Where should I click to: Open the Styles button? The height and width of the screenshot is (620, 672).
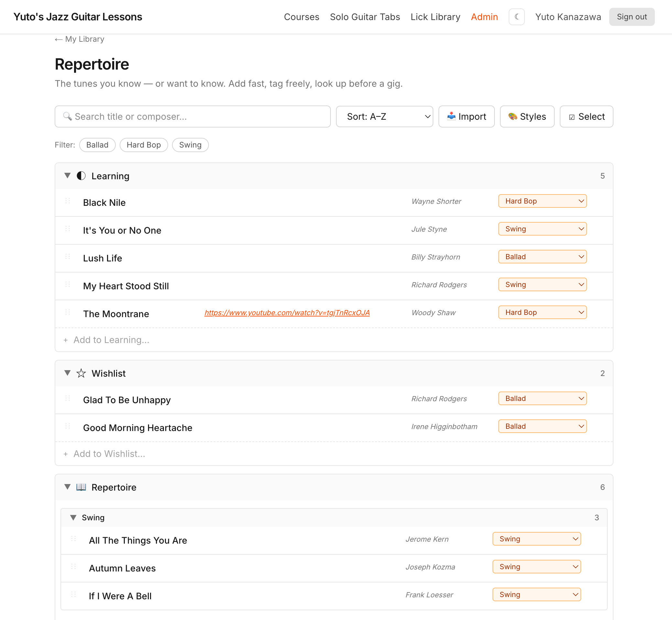pos(527,116)
